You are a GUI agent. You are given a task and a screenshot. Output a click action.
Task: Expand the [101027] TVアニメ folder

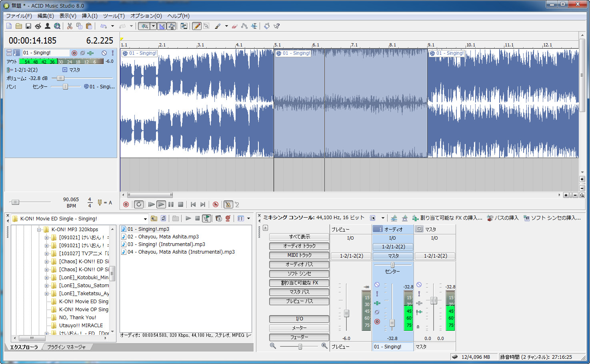pyautogui.click(x=47, y=254)
